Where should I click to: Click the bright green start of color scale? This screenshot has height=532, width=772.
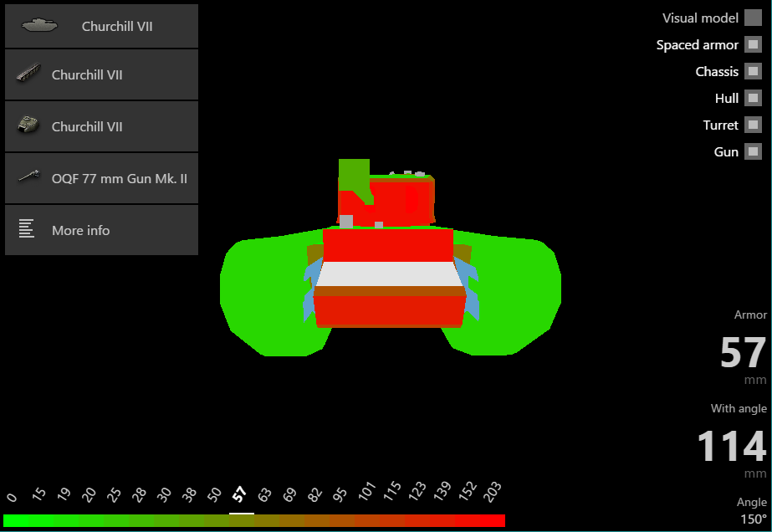15,520
